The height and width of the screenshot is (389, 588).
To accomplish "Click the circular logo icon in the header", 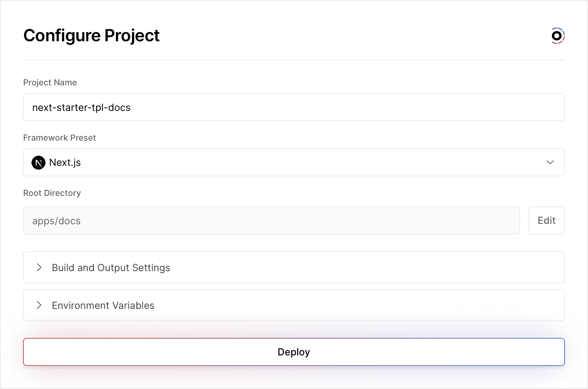I will (557, 36).
